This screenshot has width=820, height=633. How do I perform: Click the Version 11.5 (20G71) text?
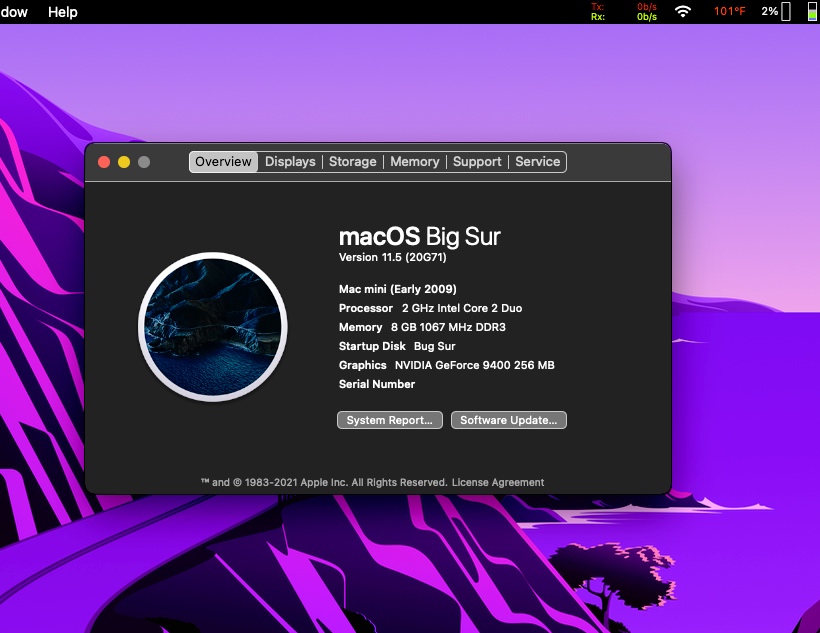pos(393,257)
